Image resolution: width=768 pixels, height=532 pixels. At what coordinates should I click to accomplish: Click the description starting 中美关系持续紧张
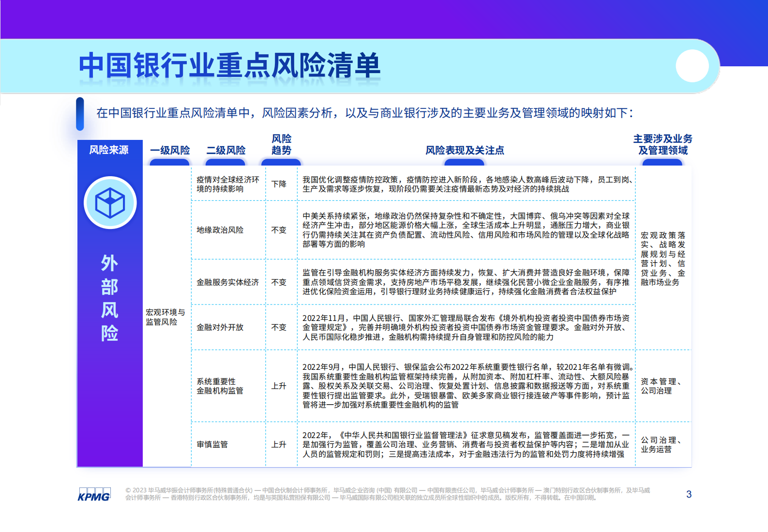(x=466, y=230)
